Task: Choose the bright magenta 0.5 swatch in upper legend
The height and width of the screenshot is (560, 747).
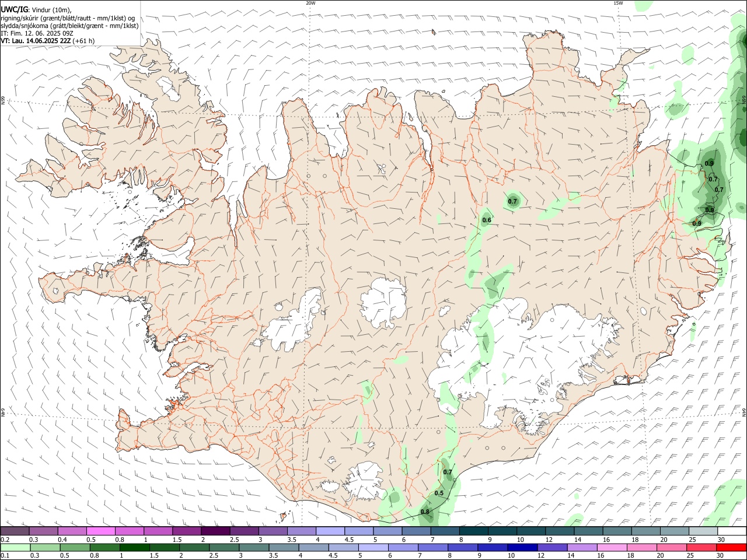Action: point(101,531)
